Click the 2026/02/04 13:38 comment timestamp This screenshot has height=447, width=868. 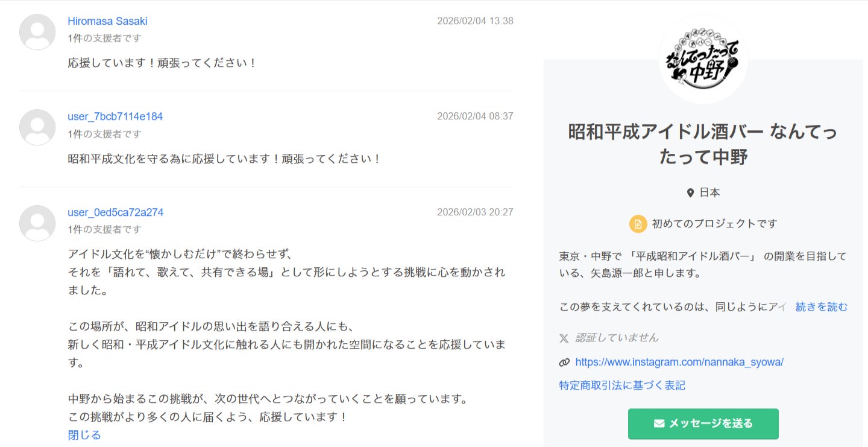coord(475,21)
